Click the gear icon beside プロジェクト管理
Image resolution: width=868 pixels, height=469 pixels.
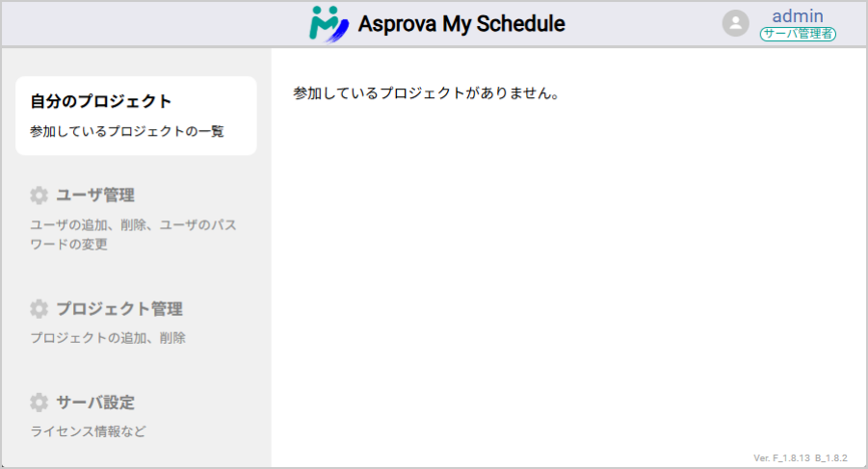(39, 308)
